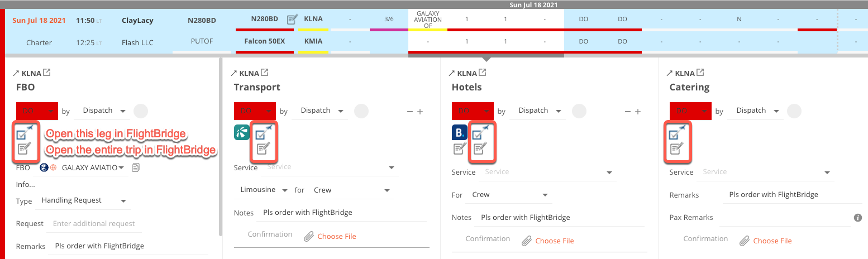Toggle the gray circle beside FBO Dispatch
Screen dimensions: 868x259
(x=141, y=111)
